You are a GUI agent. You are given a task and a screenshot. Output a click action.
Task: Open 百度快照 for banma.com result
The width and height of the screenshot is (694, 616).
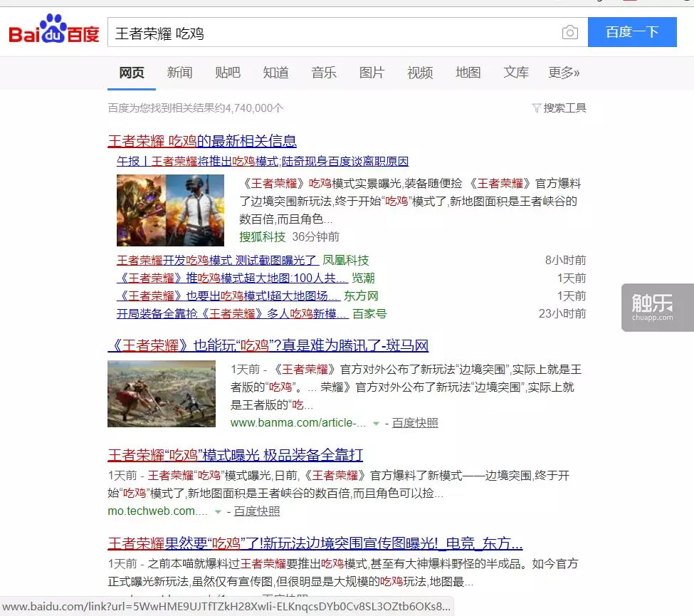[415, 423]
